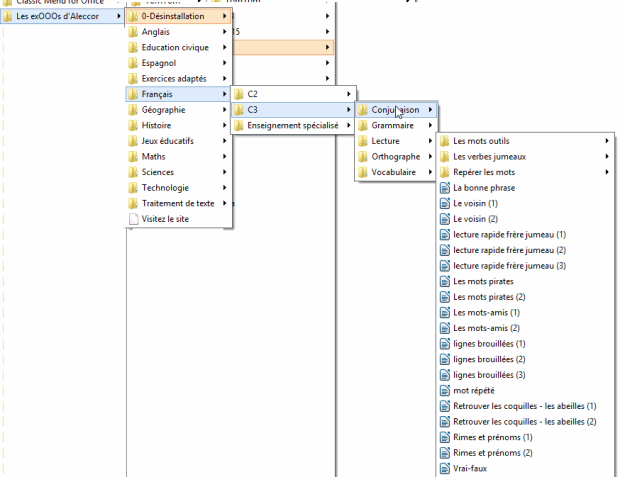Open the Les exOOOs d'Aleccor folder
620x477 pixels.
click(x=62, y=16)
